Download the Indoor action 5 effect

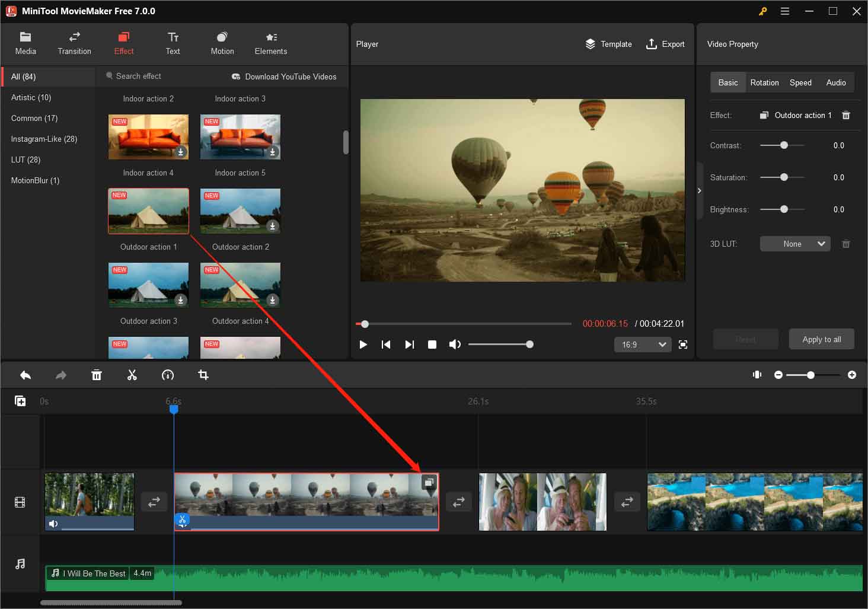(273, 152)
